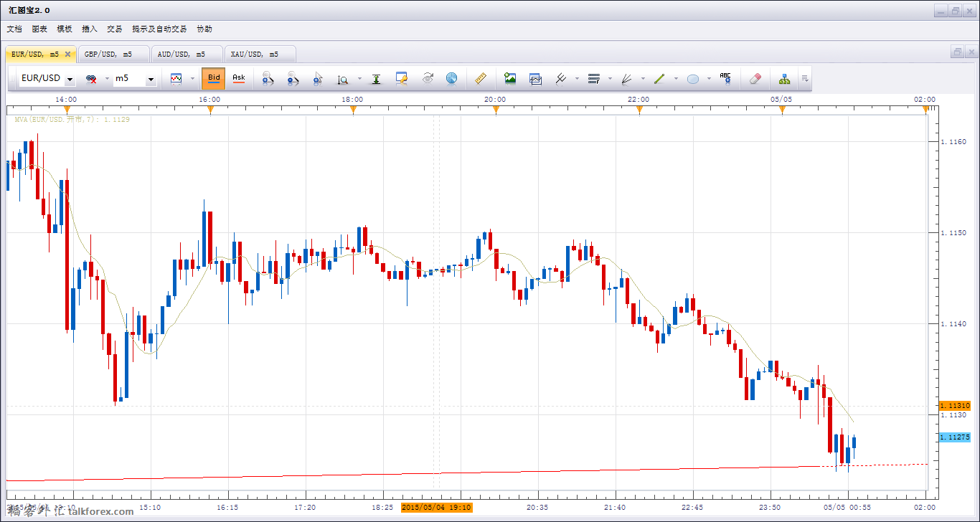Click the chart window key icon
Viewport: 980px width, 522px height.
click(x=401, y=78)
